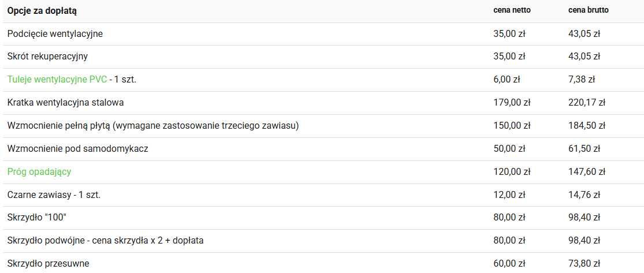Click the Skrót rekuperacyjny option text
The image size is (644, 273).
(x=47, y=57)
